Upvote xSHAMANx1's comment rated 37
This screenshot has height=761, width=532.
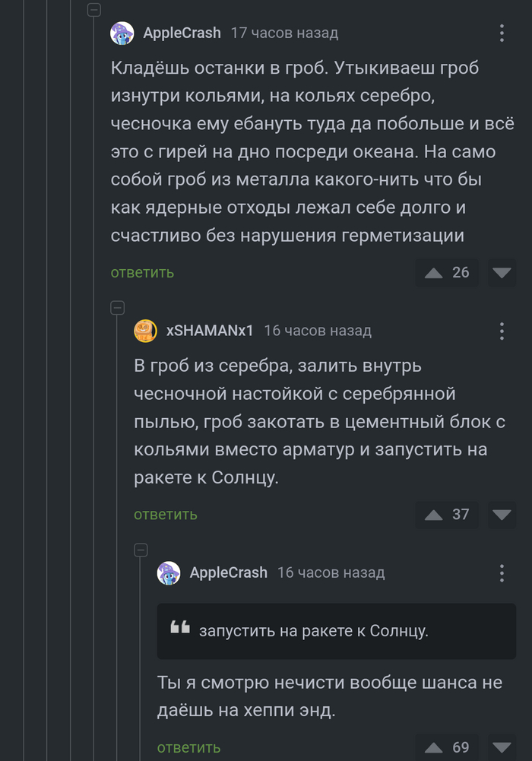pos(434,515)
